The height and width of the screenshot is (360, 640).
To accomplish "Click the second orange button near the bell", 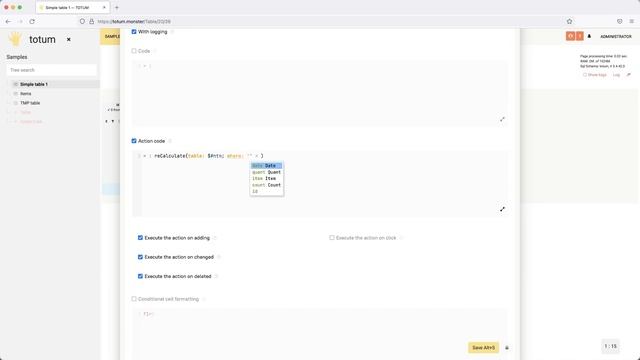I will pyautogui.click(x=580, y=36).
